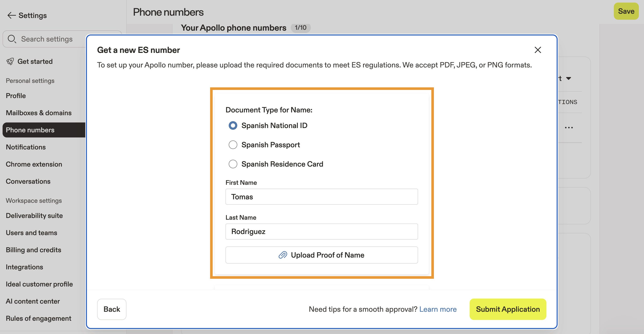Open the three-dots more options menu
The width and height of the screenshot is (644, 334).
568,128
